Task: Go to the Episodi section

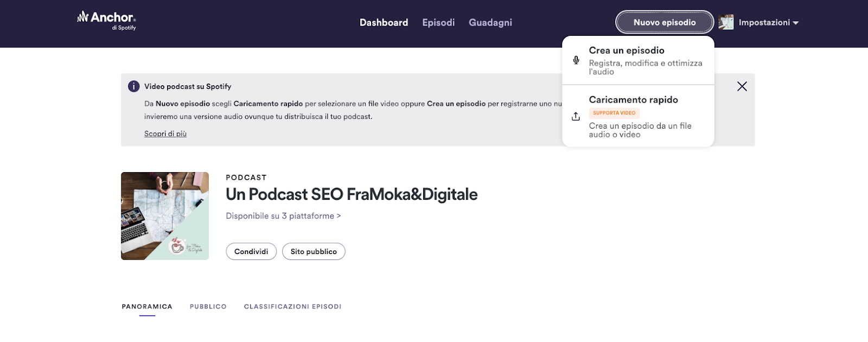Action: click(438, 22)
